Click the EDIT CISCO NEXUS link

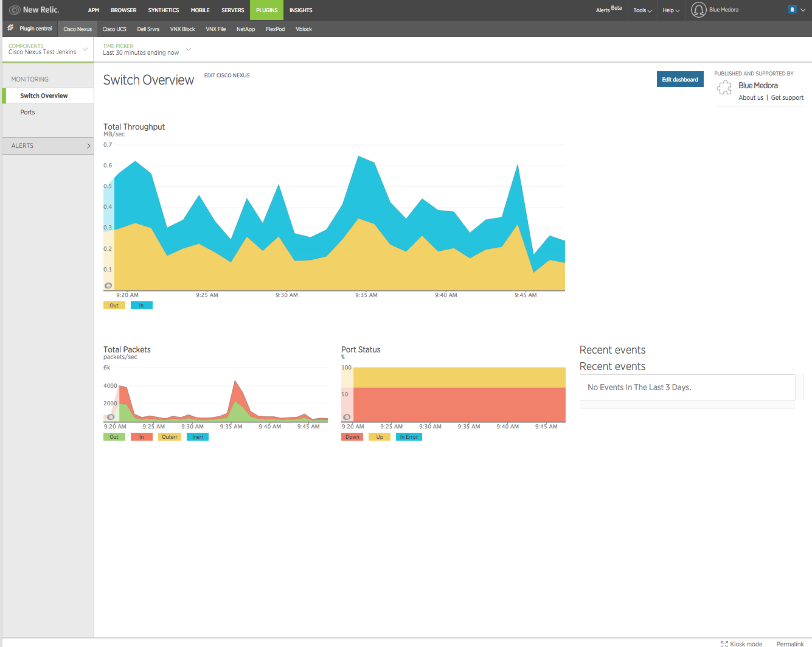point(227,75)
